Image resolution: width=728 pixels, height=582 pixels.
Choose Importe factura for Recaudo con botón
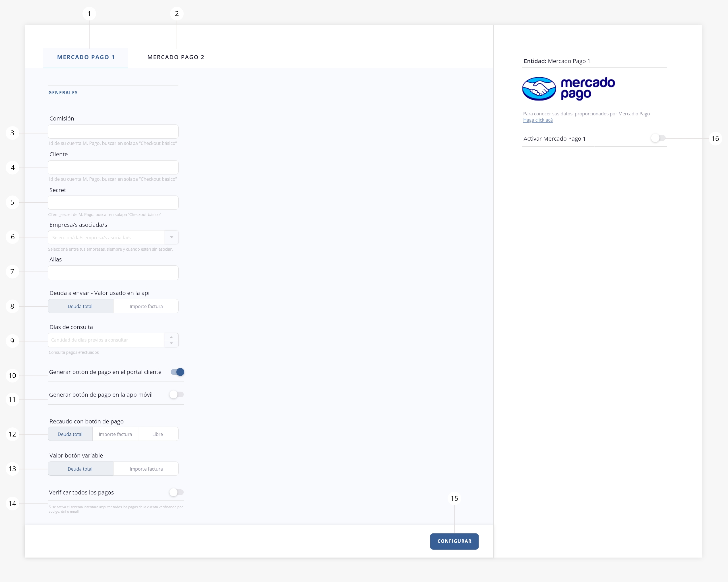click(x=115, y=434)
